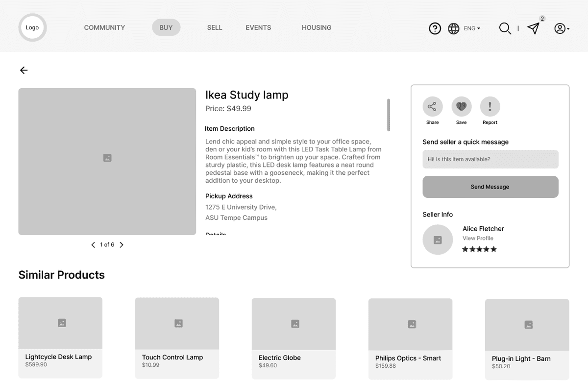Show previous product image with left chevron

click(x=93, y=245)
